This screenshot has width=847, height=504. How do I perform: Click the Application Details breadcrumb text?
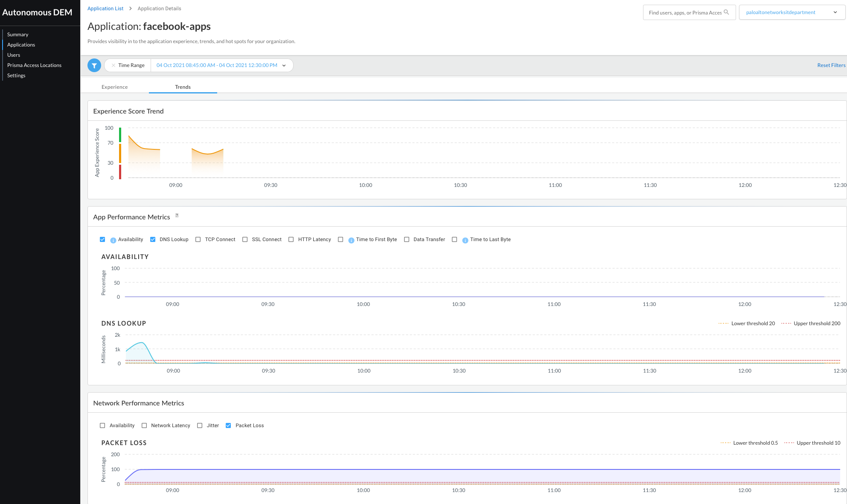click(x=159, y=9)
